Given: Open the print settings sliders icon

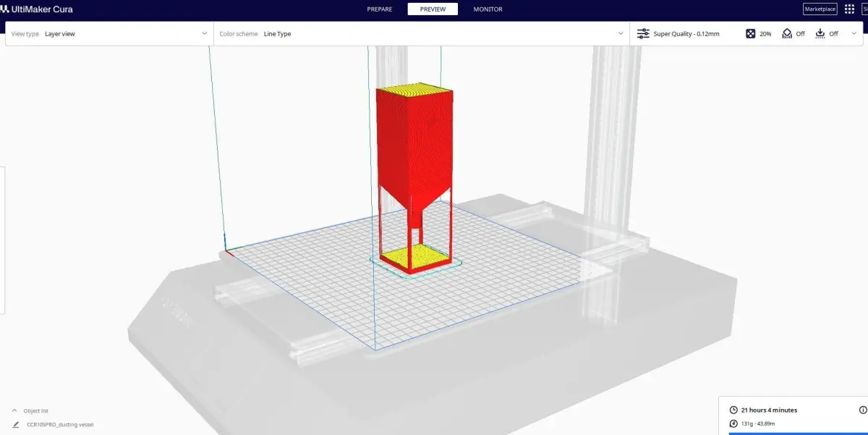Looking at the screenshot, I should click(x=643, y=33).
